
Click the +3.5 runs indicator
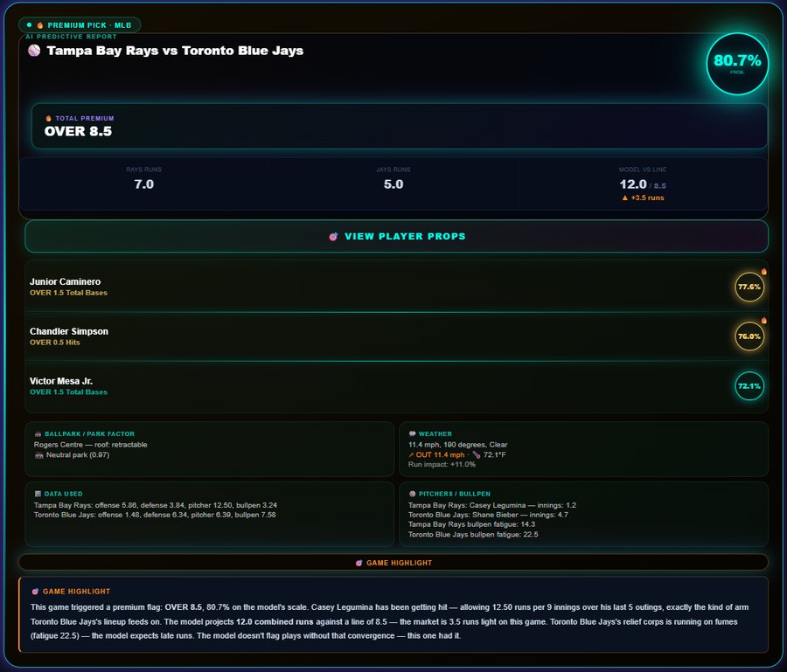643,197
